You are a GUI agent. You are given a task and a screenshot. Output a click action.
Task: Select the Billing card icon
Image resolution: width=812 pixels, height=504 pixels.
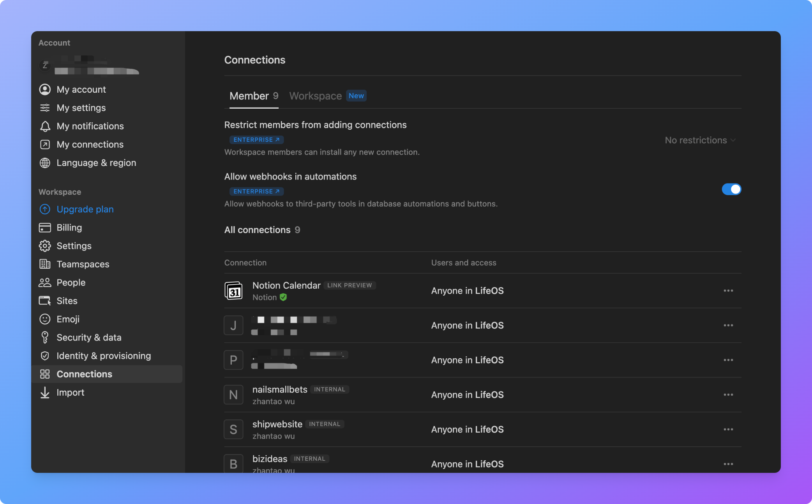45,227
